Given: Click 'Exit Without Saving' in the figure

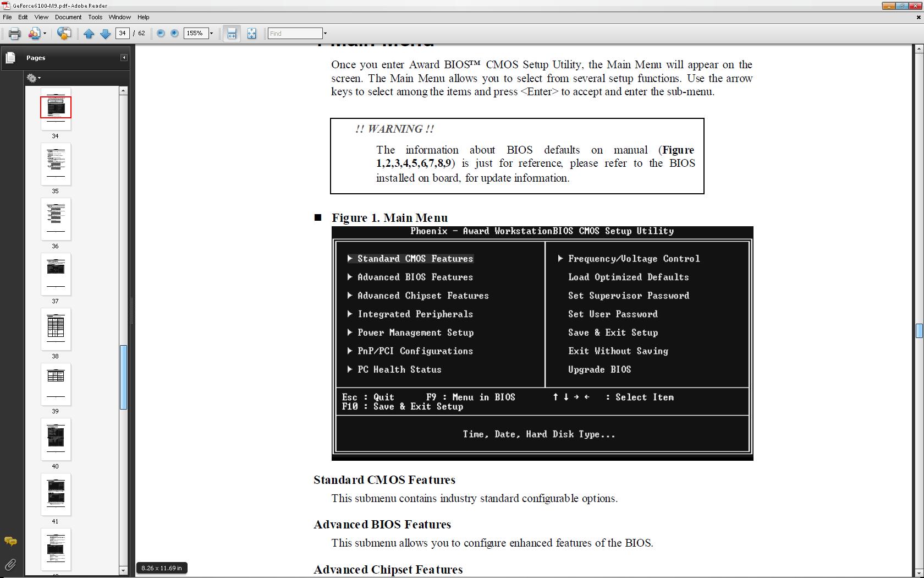Looking at the screenshot, I should coord(618,351).
